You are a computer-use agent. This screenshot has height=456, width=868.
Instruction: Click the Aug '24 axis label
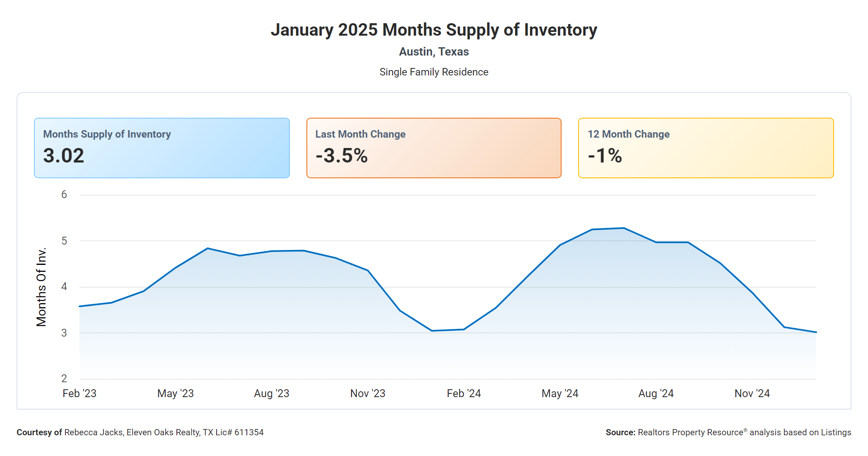click(656, 393)
